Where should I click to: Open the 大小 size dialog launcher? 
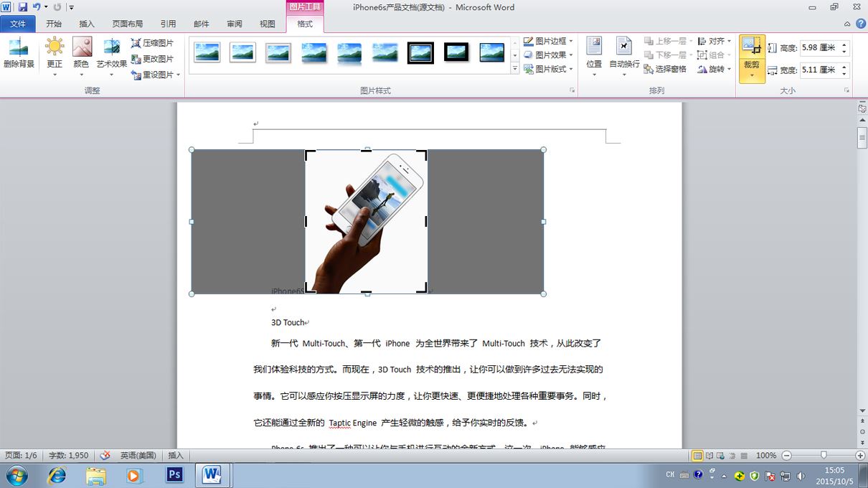[847, 90]
